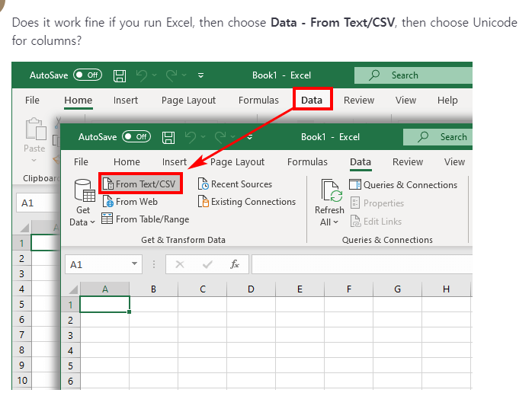Open Review tab in front Excel window
532x412 pixels.
(x=408, y=161)
